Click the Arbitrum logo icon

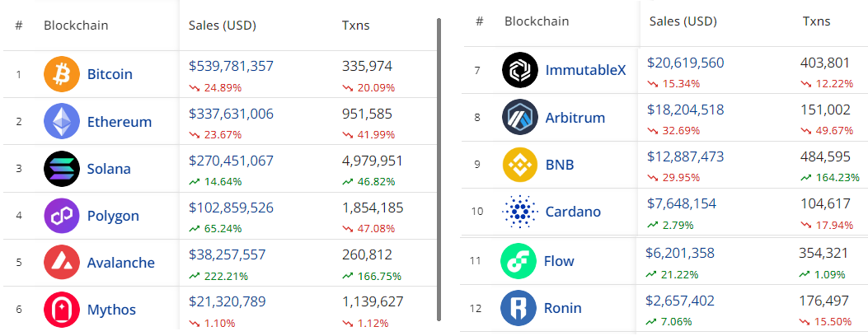click(520, 117)
